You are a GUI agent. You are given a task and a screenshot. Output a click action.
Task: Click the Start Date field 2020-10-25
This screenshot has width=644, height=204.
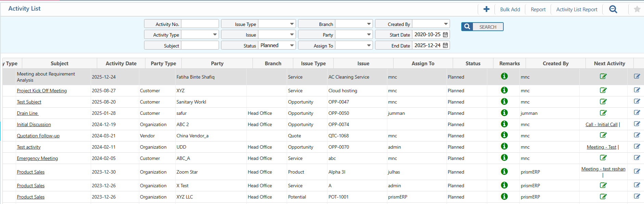tap(427, 35)
